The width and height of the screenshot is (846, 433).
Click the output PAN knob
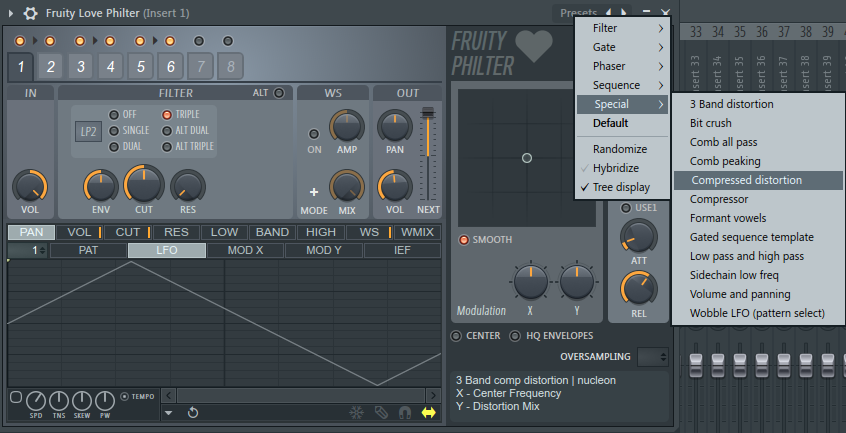(394, 127)
